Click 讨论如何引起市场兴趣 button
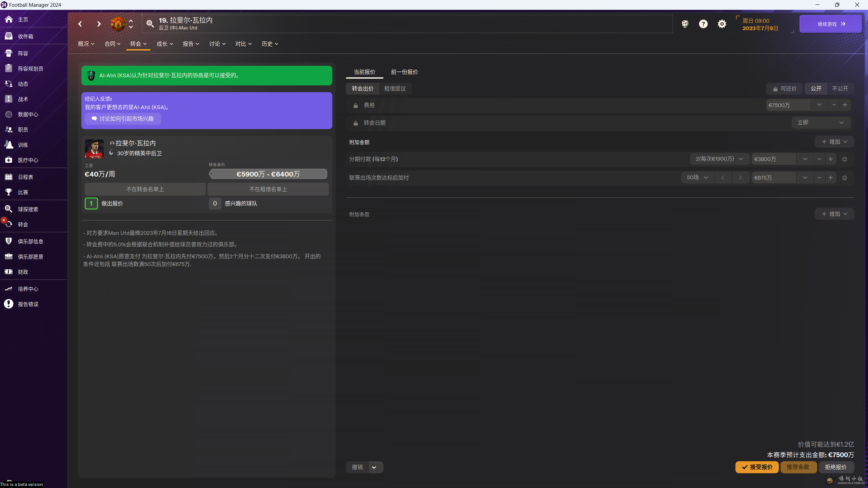 (x=123, y=119)
